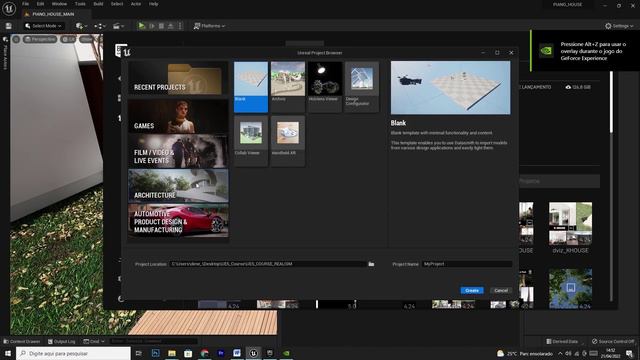Click Source Control Off in status bar
The height and width of the screenshot is (360, 640).
(613, 341)
